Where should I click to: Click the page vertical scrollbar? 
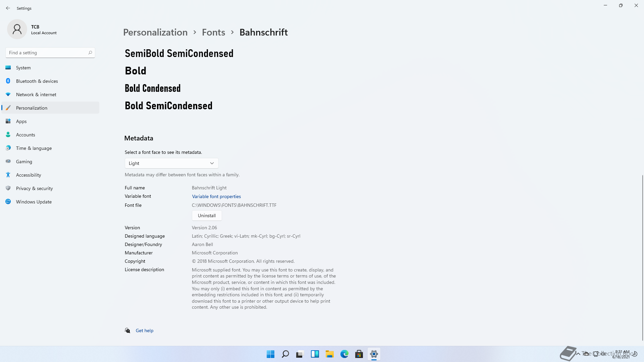pos(643,257)
